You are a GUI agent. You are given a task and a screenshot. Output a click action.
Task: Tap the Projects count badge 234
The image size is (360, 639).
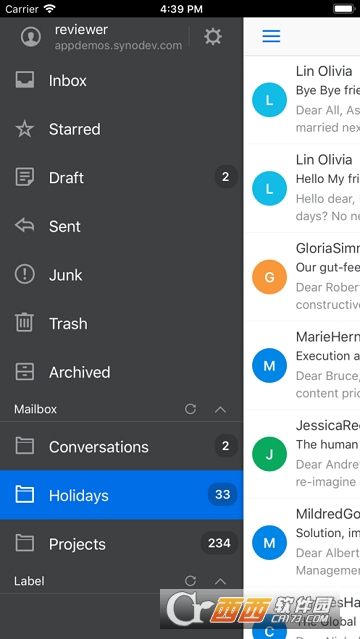[219, 543]
